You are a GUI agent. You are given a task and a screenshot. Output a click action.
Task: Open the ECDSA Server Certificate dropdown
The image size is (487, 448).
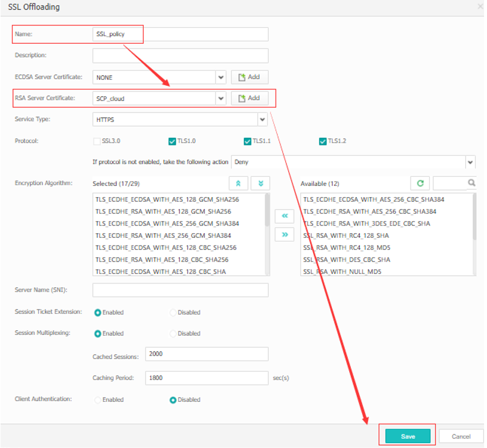221,78
